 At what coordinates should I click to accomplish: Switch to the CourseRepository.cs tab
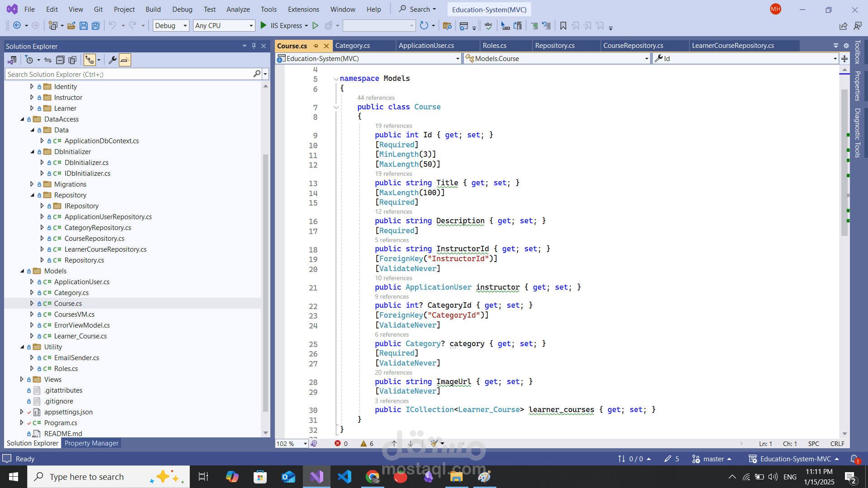[x=633, y=46]
